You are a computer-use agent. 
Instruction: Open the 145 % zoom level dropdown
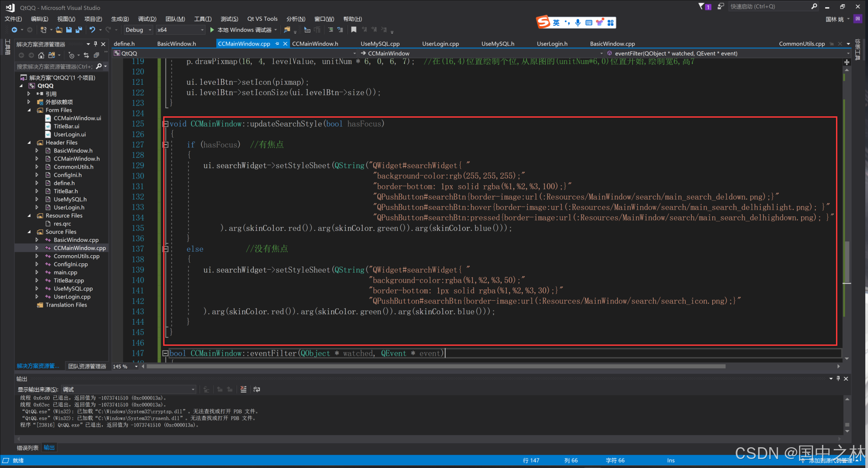[x=136, y=367]
